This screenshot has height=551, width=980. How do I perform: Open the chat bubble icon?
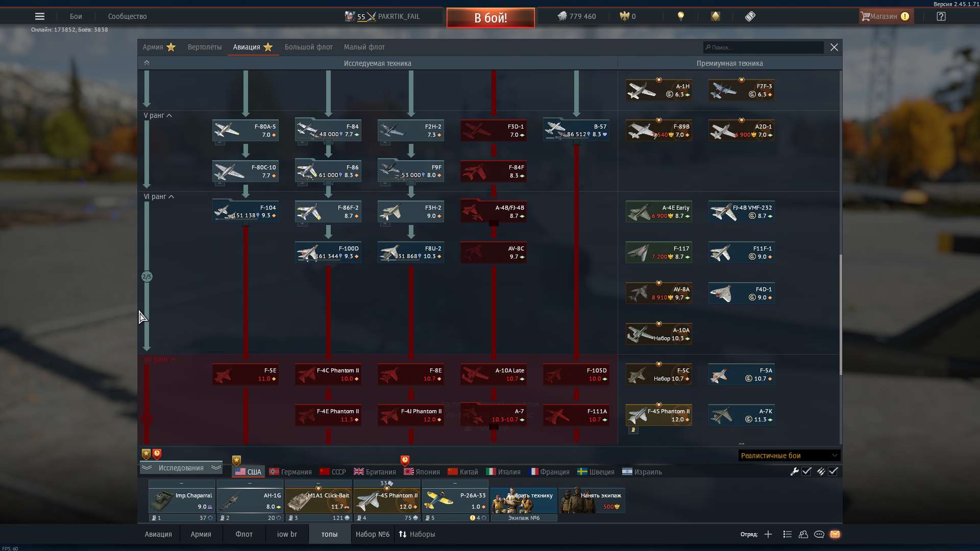(x=819, y=534)
